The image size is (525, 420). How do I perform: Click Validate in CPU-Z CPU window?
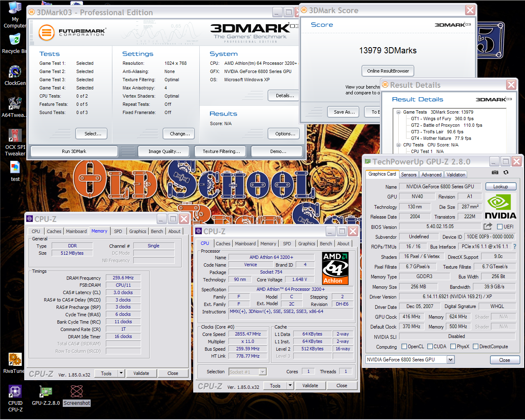(310, 386)
